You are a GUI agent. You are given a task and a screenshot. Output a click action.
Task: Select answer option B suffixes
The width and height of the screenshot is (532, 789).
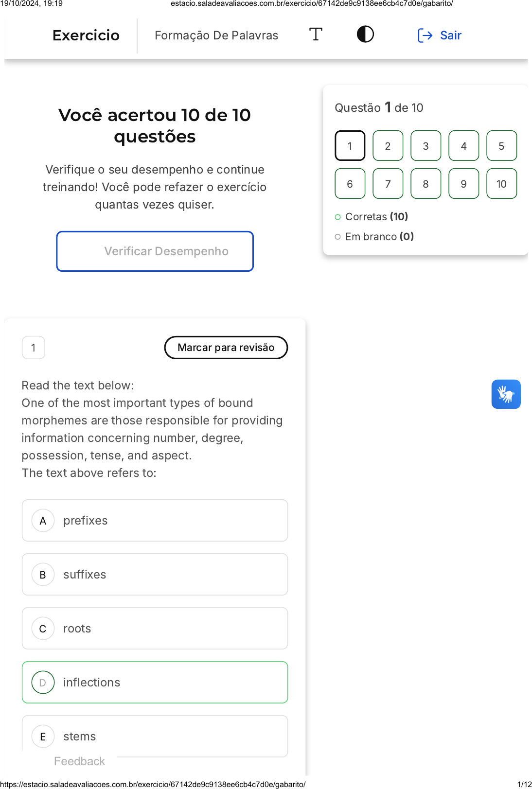point(155,574)
